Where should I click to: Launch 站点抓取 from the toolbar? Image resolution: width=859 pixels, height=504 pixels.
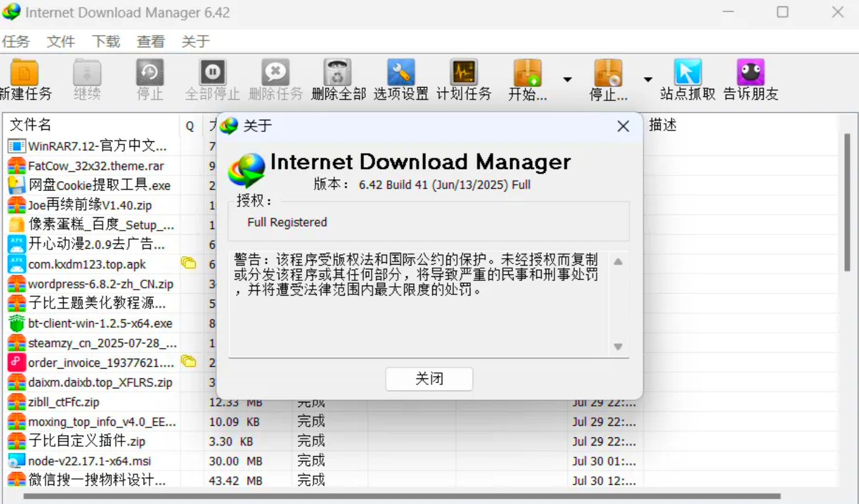[687, 71]
